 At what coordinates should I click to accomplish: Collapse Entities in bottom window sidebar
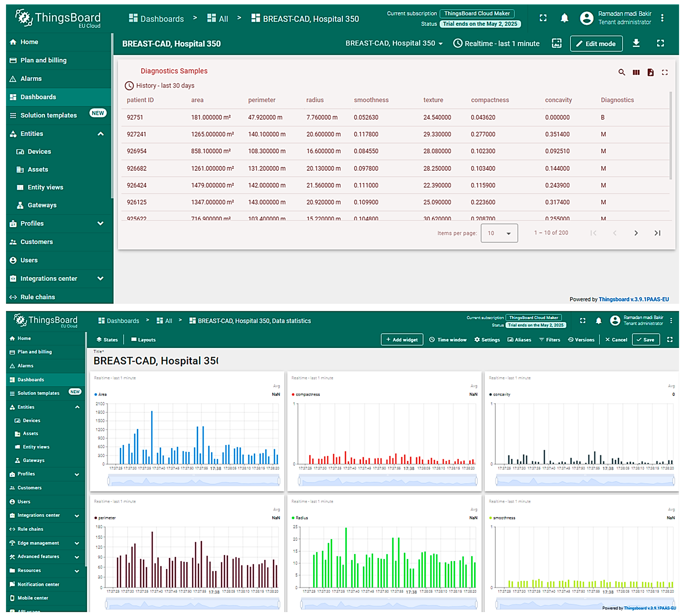(x=77, y=407)
